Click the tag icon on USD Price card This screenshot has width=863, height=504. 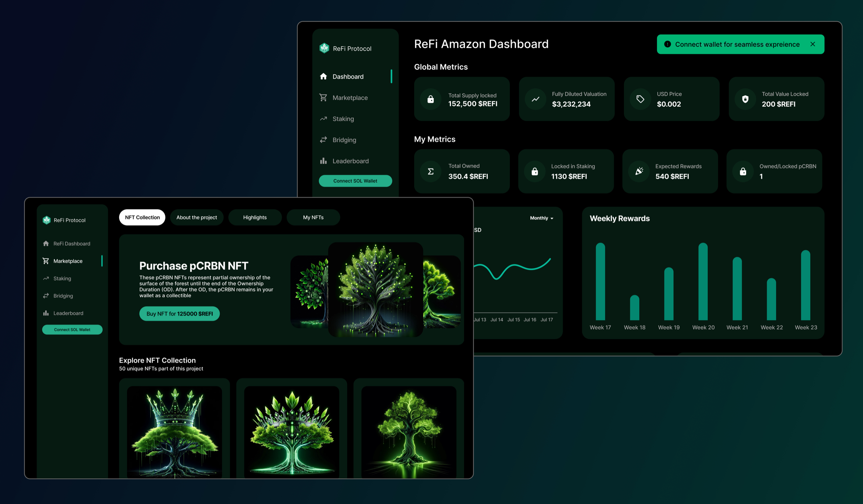click(x=640, y=99)
